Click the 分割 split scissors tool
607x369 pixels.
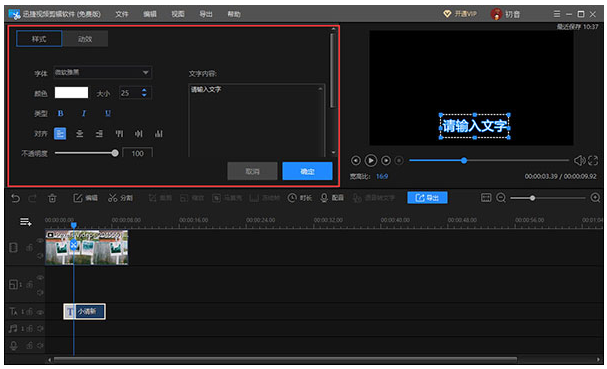click(120, 198)
